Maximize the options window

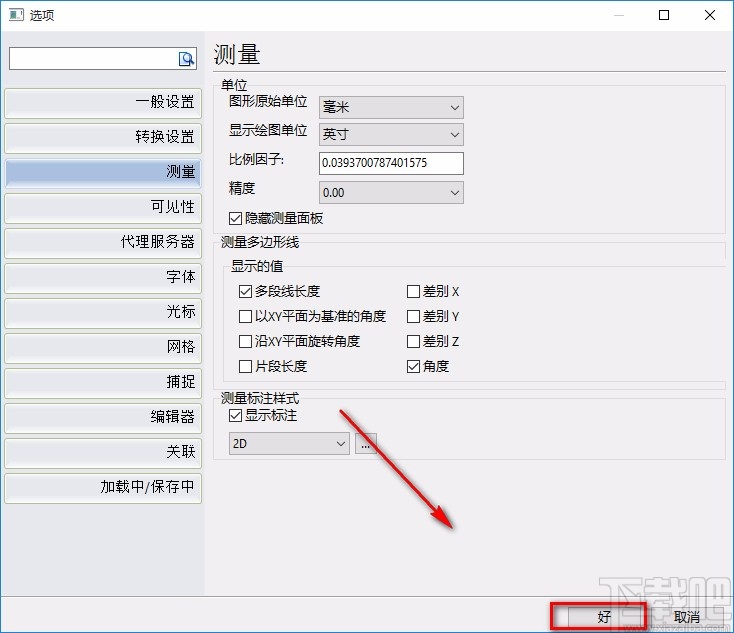[664, 15]
